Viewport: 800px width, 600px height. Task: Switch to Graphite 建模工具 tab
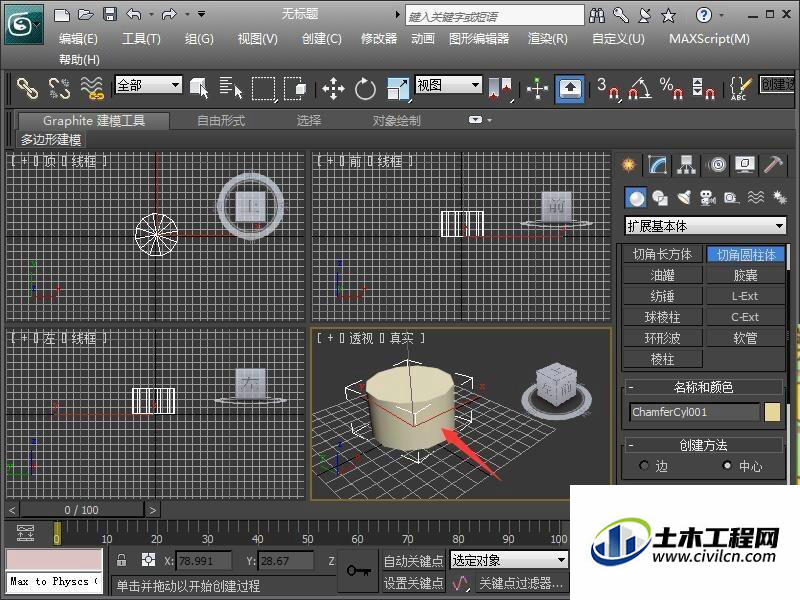tap(94, 121)
